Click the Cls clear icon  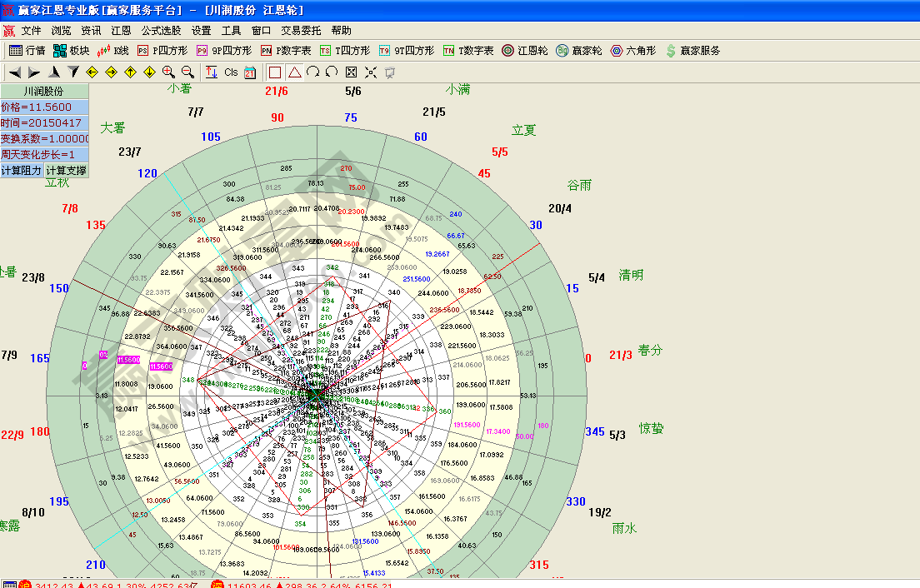click(231, 72)
